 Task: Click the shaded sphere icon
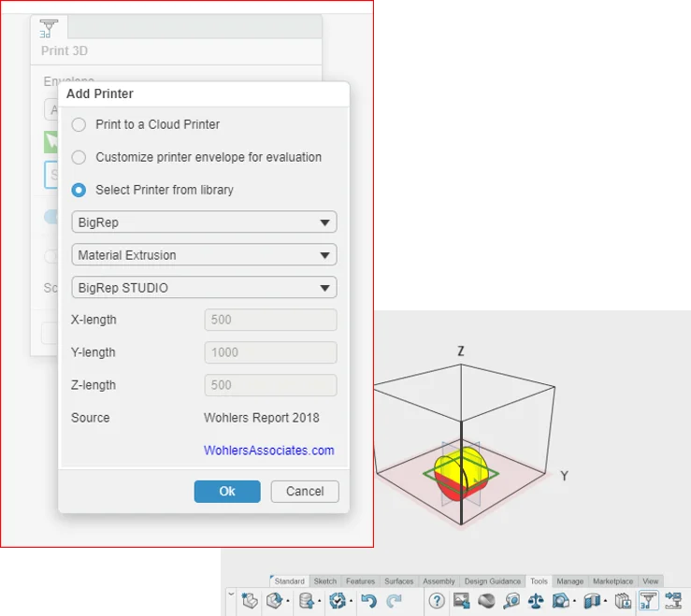pos(486,601)
